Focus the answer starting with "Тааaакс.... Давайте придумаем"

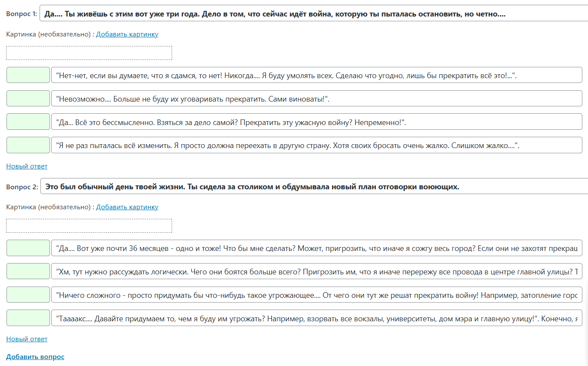click(x=316, y=318)
